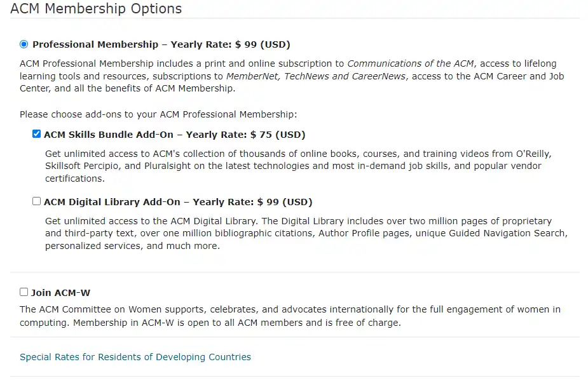Click the Join ACM-W label text
This screenshot has width=588, height=390.
60,293
